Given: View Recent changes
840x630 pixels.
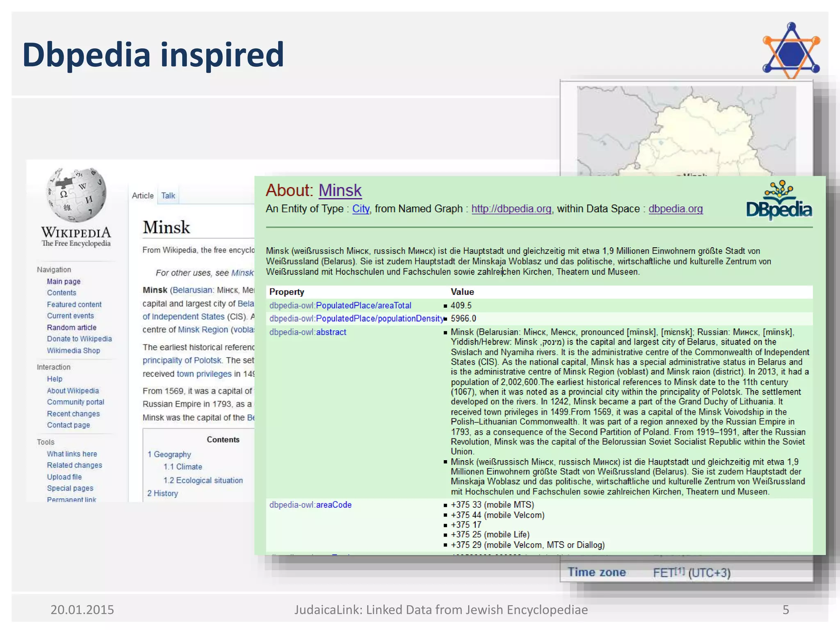Looking at the screenshot, I should 73,413.
